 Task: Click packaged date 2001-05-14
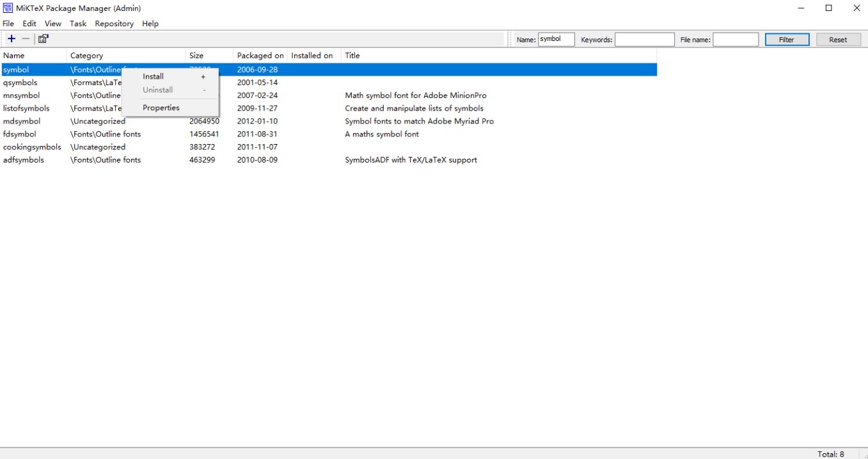257,83
